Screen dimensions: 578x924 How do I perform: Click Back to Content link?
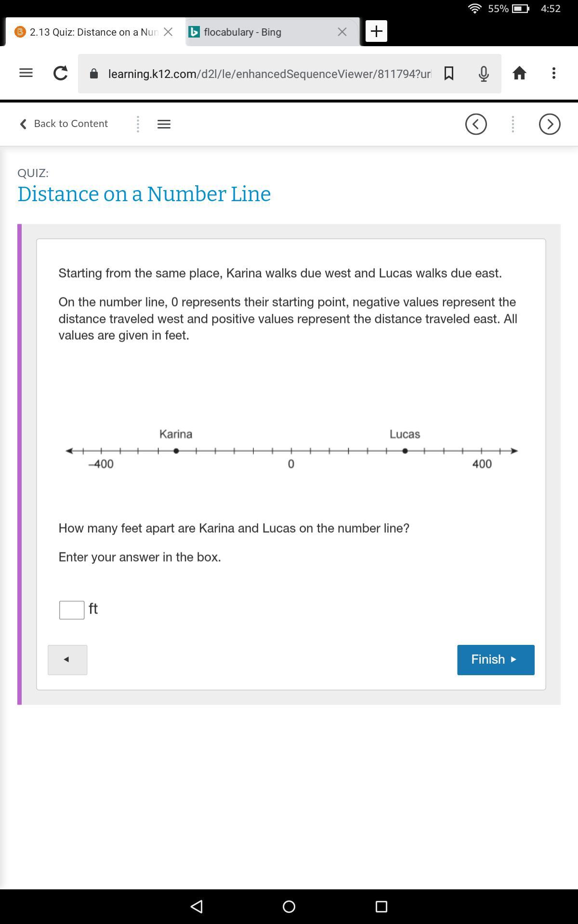tap(64, 124)
